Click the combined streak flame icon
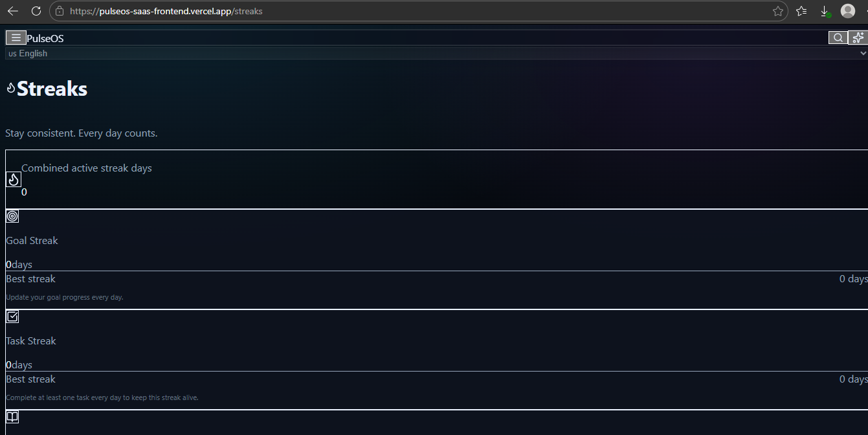Viewport: 868px width, 435px height. [14, 179]
